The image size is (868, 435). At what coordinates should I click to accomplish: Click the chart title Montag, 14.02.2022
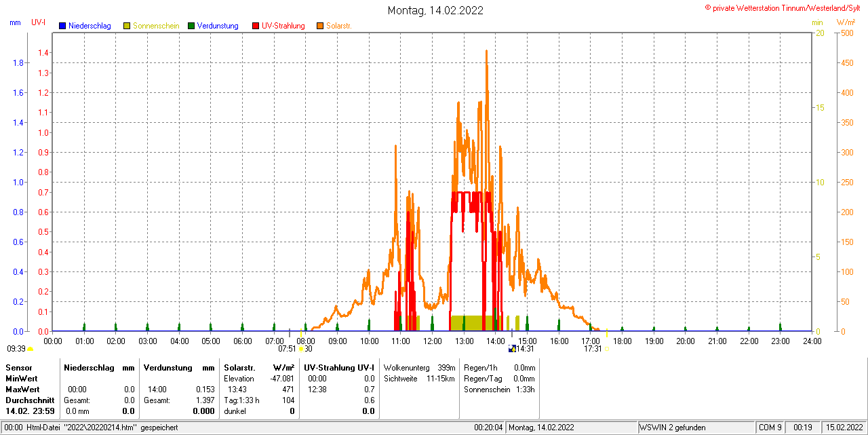[435, 10]
